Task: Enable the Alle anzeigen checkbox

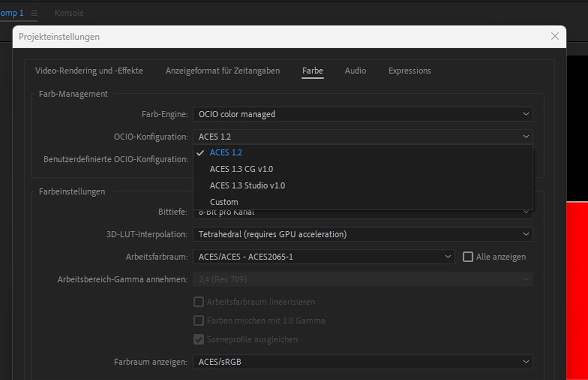Action: click(x=468, y=256)
